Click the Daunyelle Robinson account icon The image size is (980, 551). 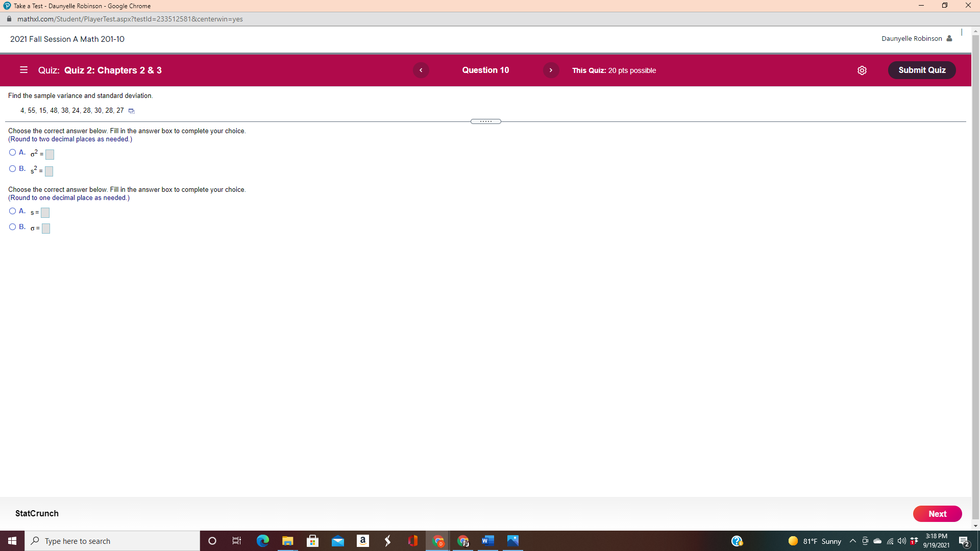point(949,38)
